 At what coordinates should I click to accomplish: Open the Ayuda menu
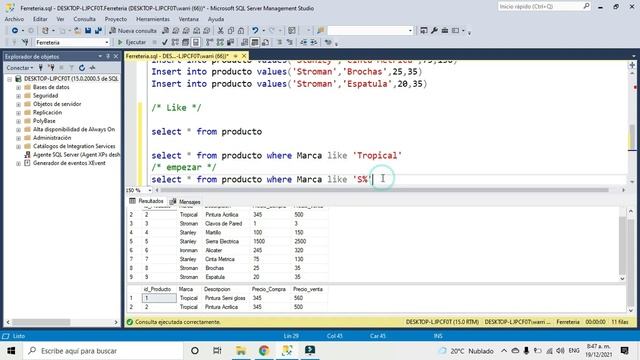[x=216, y=19]
